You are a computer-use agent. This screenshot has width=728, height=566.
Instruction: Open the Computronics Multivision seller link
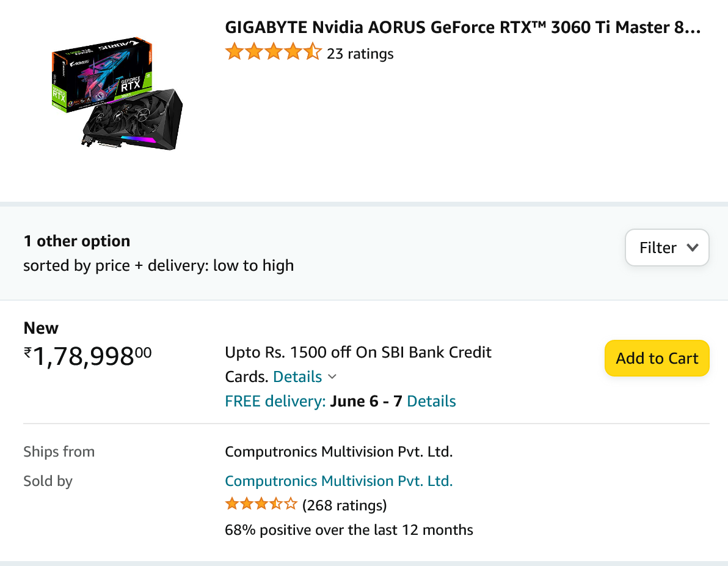(338, 481)
